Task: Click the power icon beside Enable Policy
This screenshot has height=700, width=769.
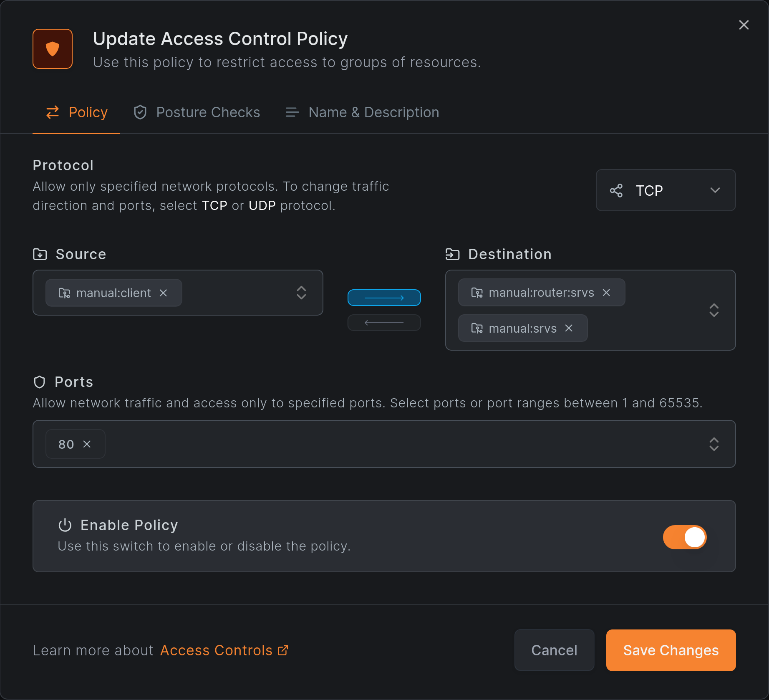Action: (x=65, y=526)
